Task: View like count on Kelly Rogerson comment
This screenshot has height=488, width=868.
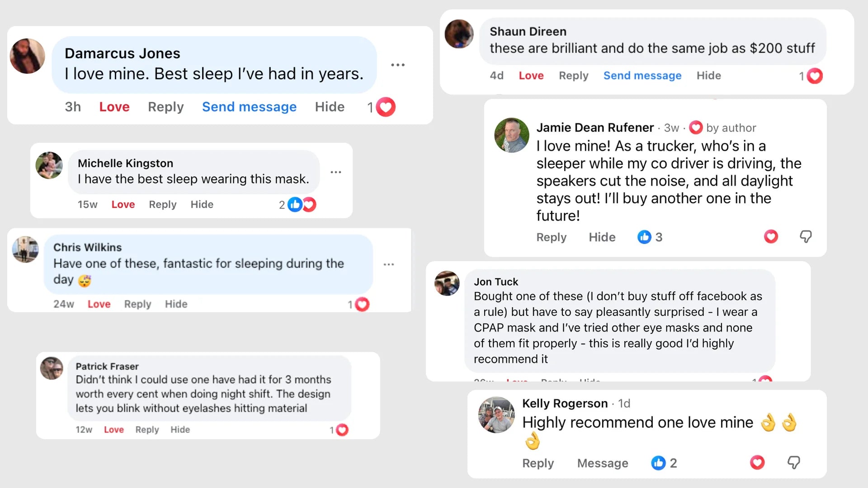Action: [x=664, y=463]
